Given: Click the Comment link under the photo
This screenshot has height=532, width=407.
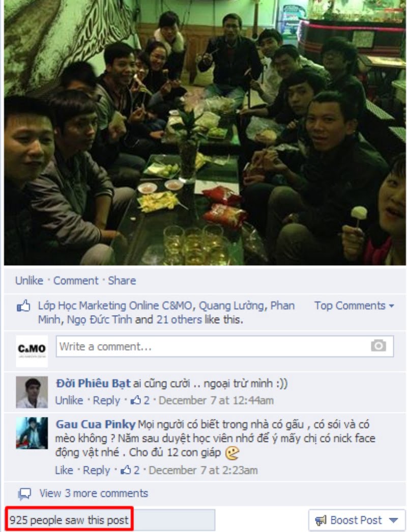Looking at the screenshot, I should tap(76, 281).
